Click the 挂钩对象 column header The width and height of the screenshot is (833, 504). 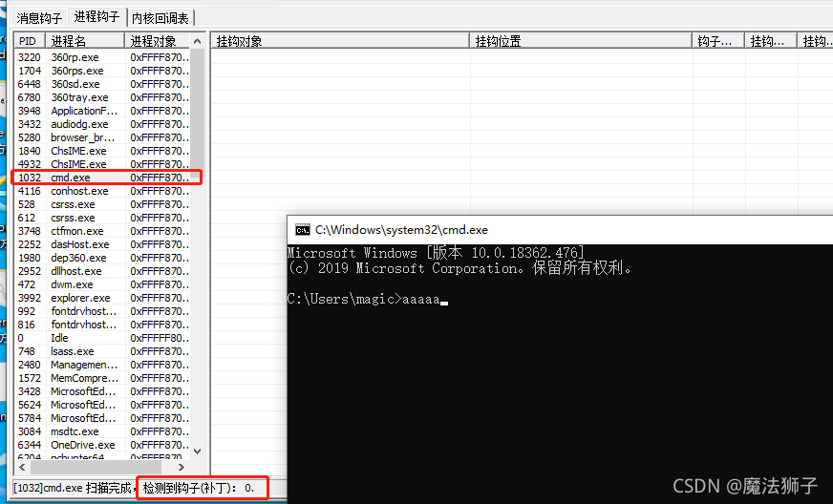pos(340,41)
